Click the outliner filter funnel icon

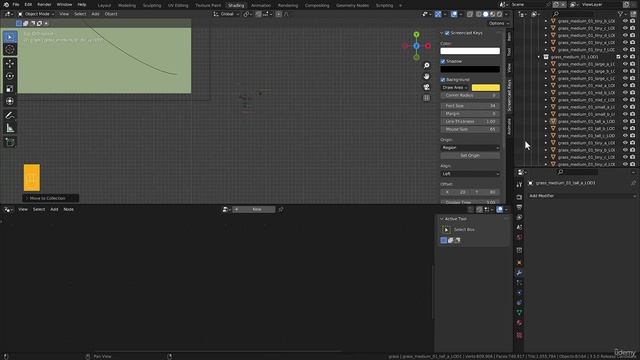click(x=620, y=14)
